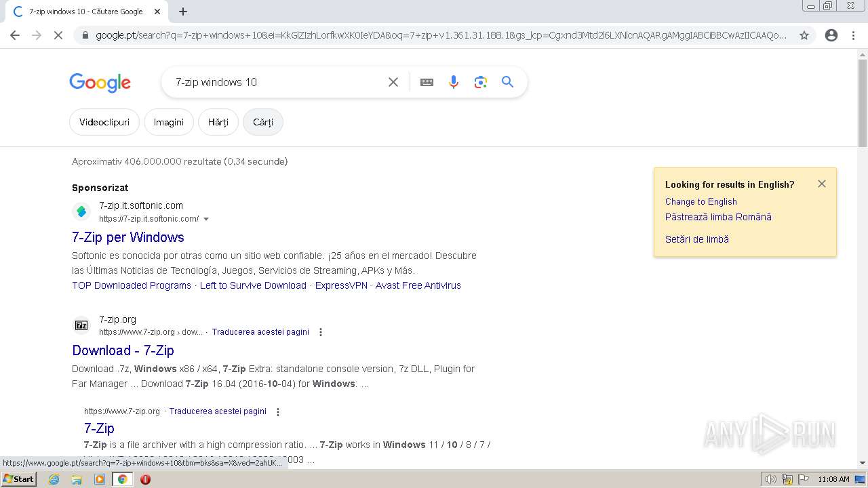Open Chrome's three-dot menu
The image size is (868, 488).
pyautogui.click(x=853, y=35)
